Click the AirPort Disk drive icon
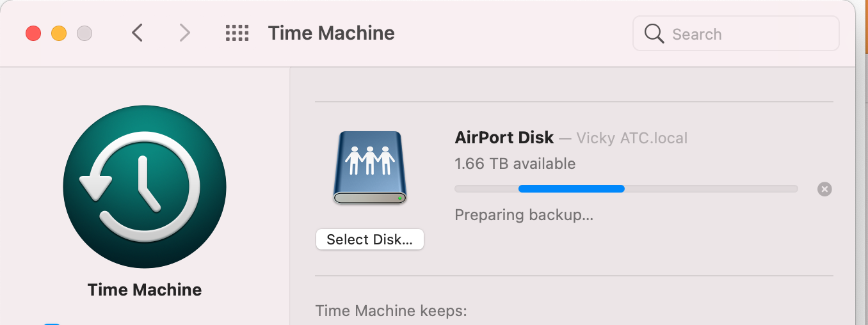The height and width of the screenshot is (325, 868). point(370,168)
